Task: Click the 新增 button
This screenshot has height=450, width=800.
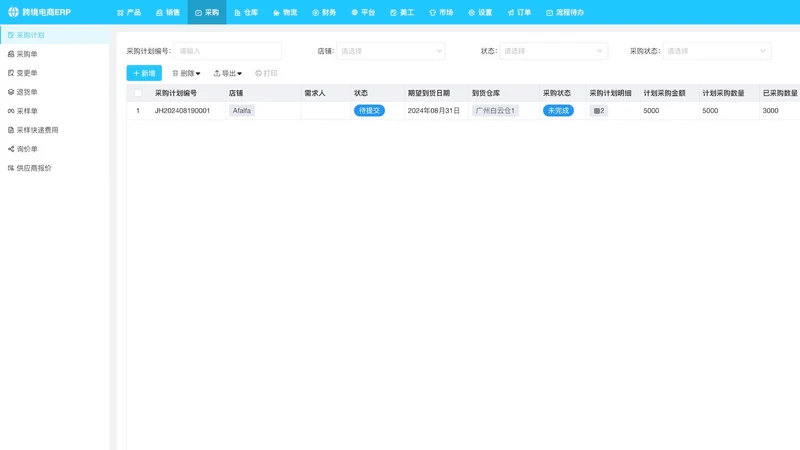Action: click(x=144, y=73)
